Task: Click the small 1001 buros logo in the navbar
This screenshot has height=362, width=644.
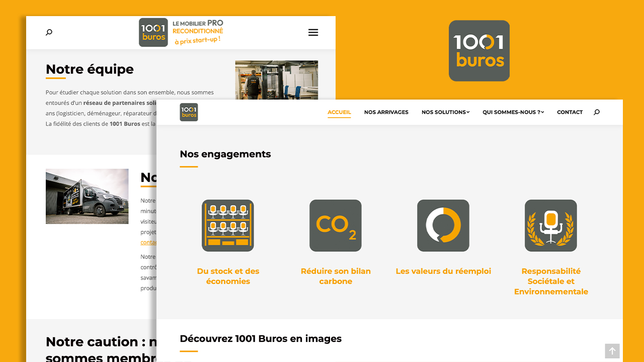Action: tap(189, 112)
